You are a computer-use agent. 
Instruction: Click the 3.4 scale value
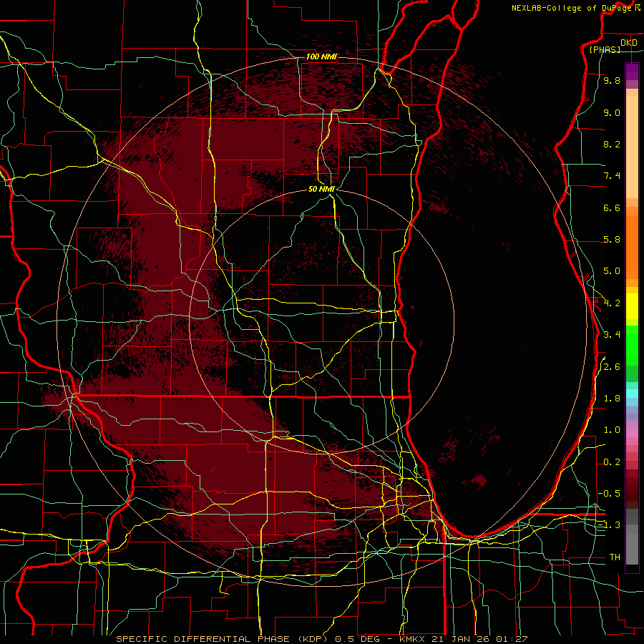point(612,335)
